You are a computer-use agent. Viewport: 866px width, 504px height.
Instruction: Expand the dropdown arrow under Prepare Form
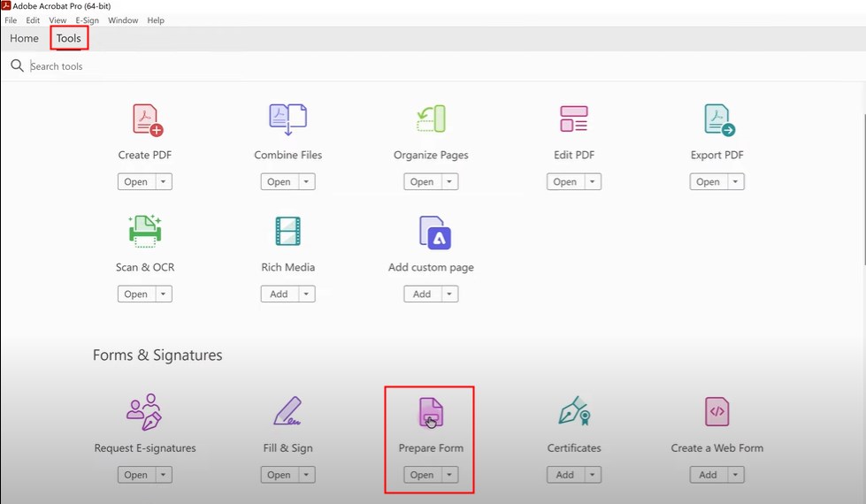450,475
